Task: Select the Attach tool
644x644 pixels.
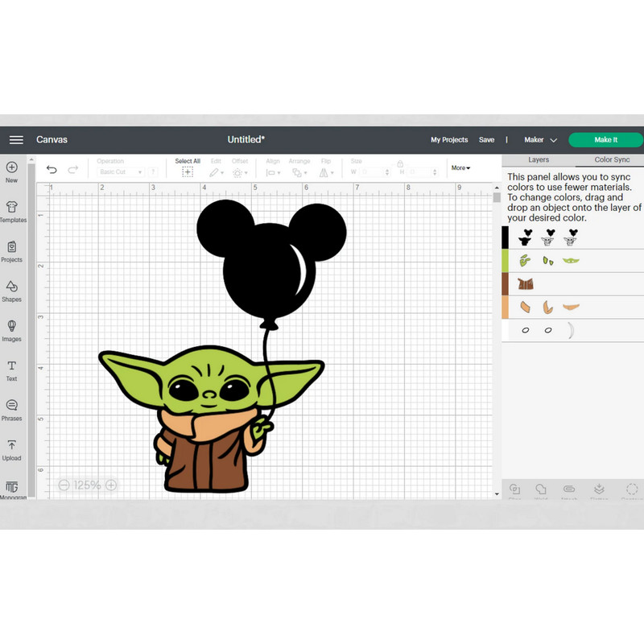Action: pos(568,489)
